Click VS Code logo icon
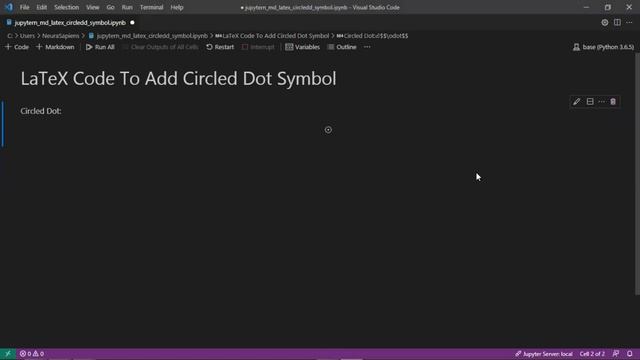The image size is (640, 360). pos(9,7)
